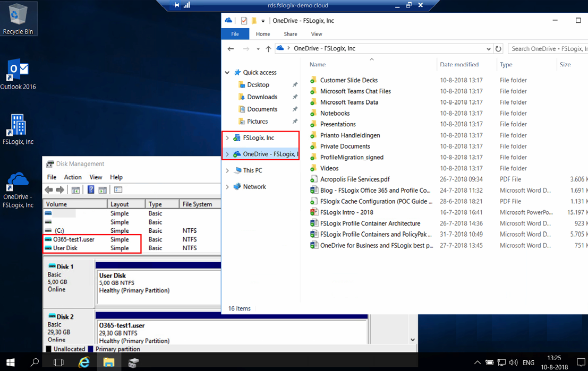Click ENG language indicator in tray
Image resolution: width=588 pixels, height=371 pixels.
tap(529, 363)
